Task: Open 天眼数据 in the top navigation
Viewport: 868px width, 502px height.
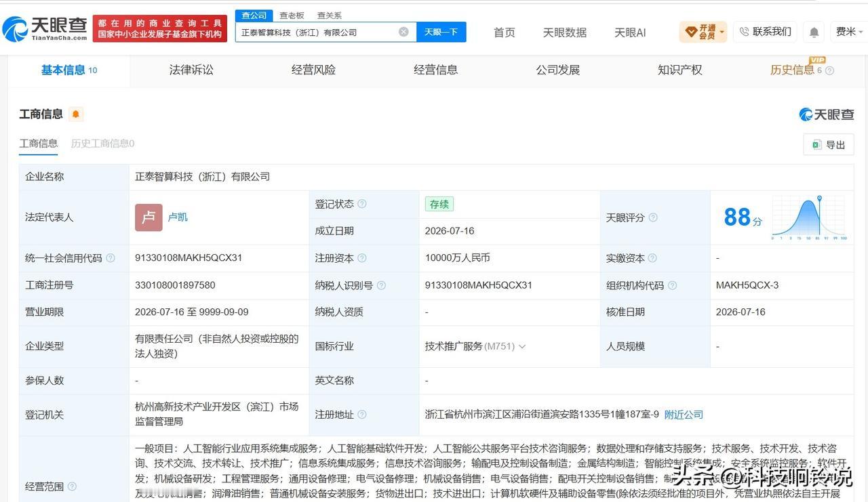Action: [x=565, y=32]
